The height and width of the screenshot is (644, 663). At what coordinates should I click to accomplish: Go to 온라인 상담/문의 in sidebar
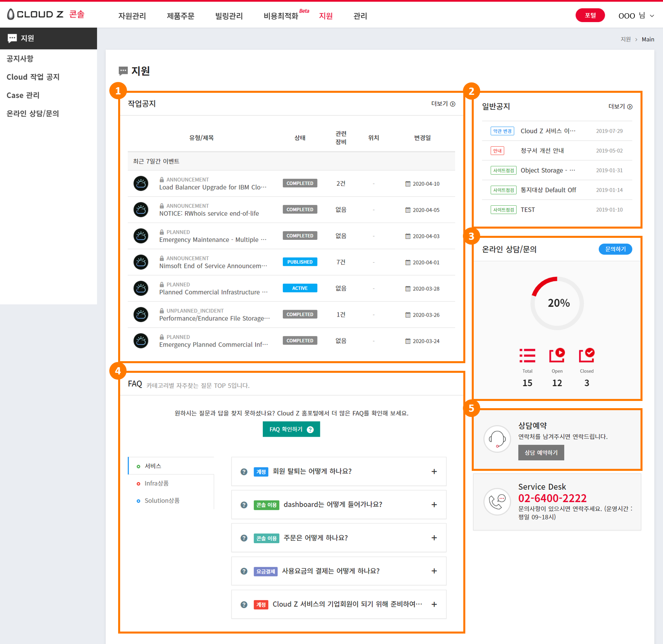[33, 114]
